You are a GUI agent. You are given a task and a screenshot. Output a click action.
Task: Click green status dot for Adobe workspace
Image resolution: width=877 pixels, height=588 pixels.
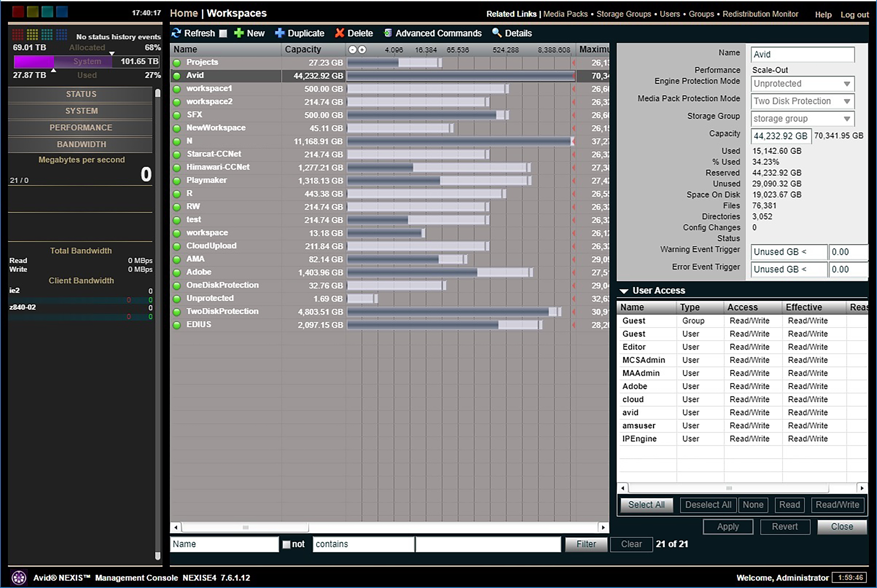tap(177, 273)
